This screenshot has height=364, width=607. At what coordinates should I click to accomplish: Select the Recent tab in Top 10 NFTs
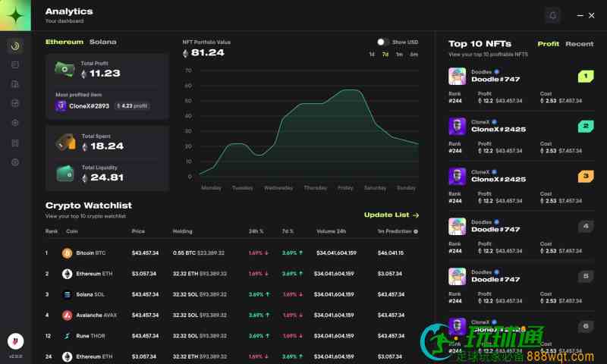(580, 44)
